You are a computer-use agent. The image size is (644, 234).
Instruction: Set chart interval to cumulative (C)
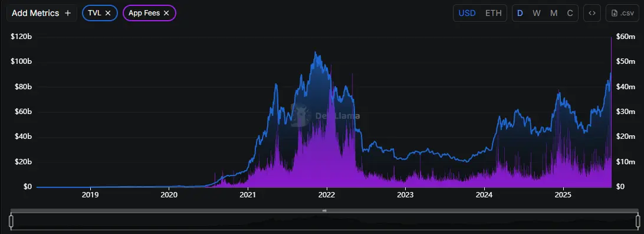(x=570, y=13)
